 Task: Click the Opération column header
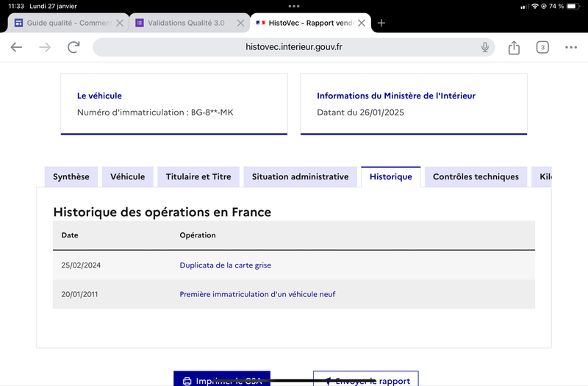coord(198,235)
